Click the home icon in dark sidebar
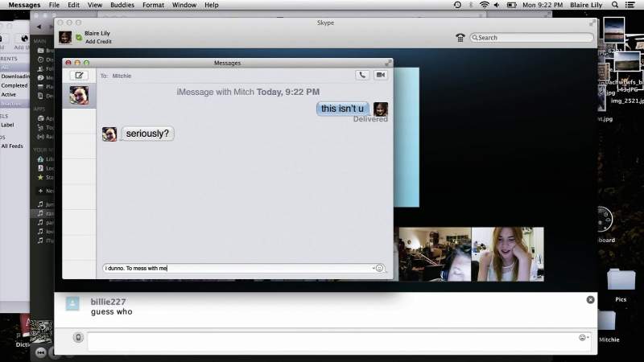The width and height of the screenshot is (644, 362). [x=40, y=159]
